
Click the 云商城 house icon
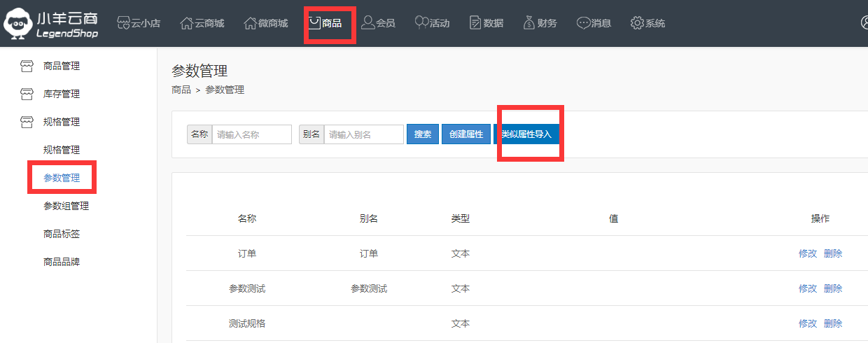point(187,23)
